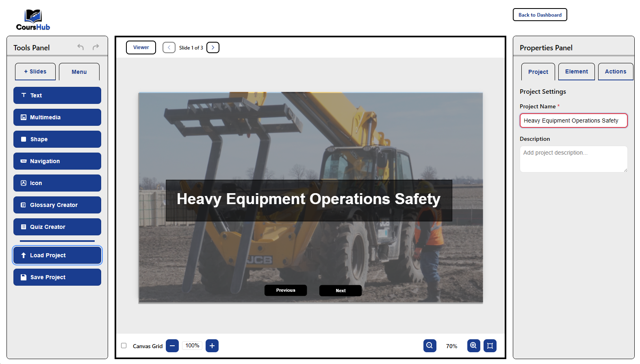Enable the Canvas Grid checkbox
Image resolution: width=640 pixels, height=364 pixels.
click(x=124, y=346)
